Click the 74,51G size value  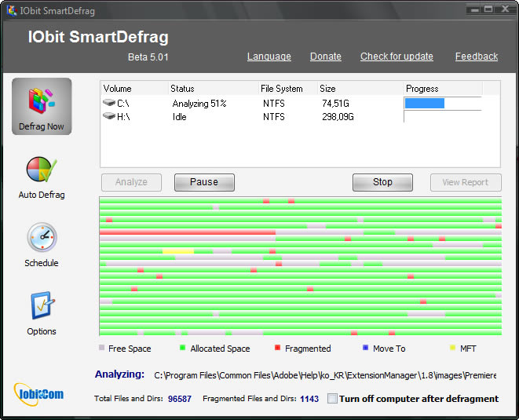tap(335, 104)
